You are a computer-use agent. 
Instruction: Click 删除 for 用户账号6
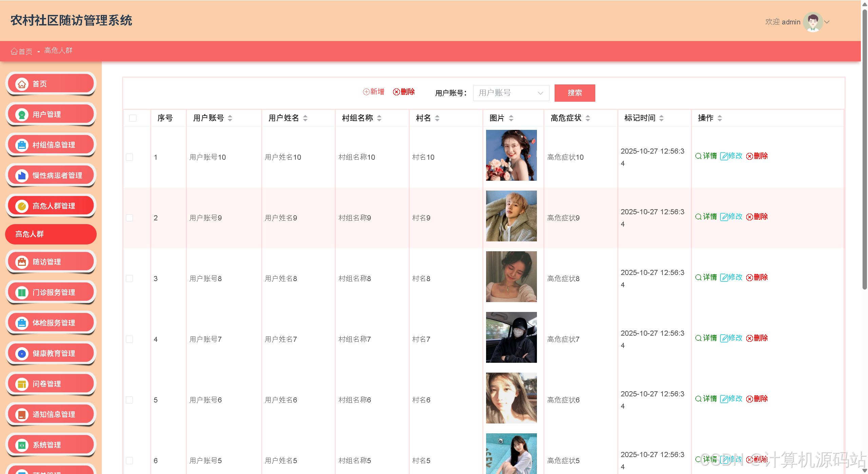click(757, 399)
